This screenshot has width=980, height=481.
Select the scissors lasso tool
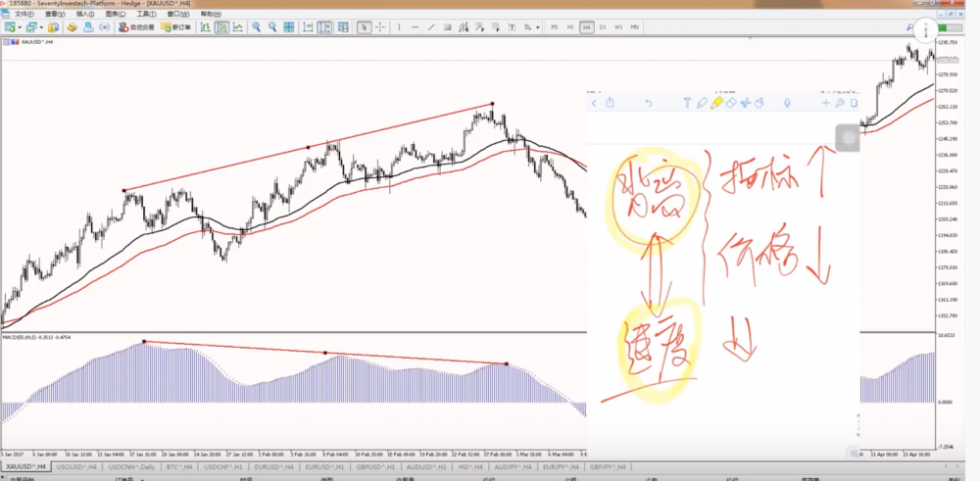click(x=745, y=103)
